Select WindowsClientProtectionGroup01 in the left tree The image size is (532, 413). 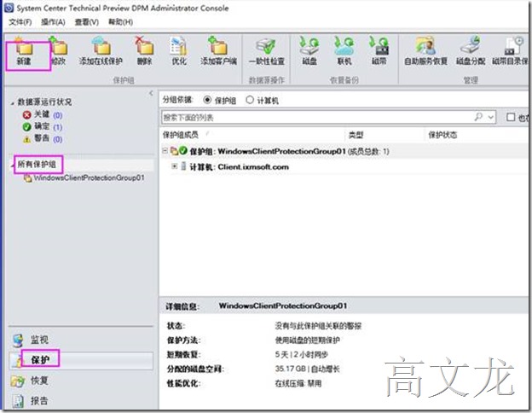tap(89, 177)
